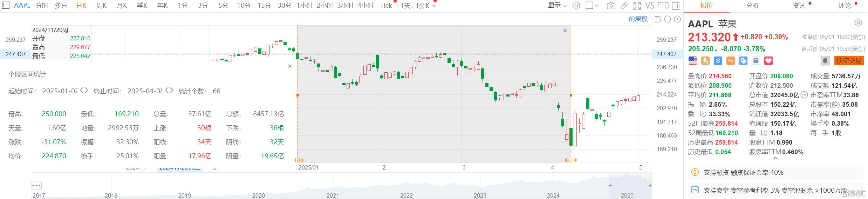Grab the right range selection handle
Screen dimensions: 868x199
point(571,95)
